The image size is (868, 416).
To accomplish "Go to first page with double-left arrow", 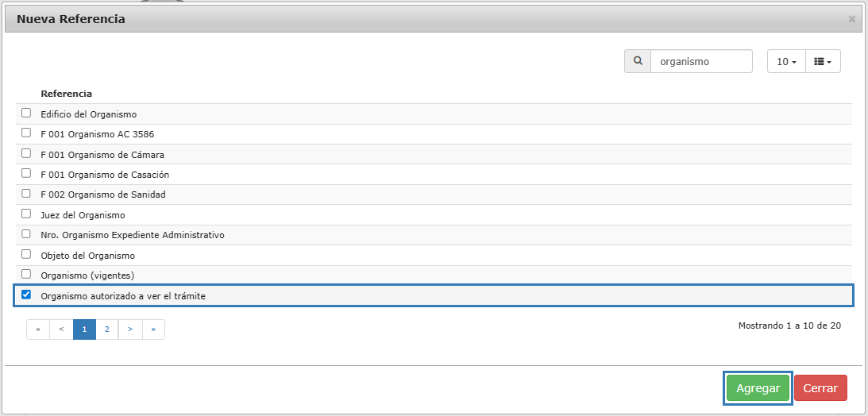I will click(x=37, y=329).
